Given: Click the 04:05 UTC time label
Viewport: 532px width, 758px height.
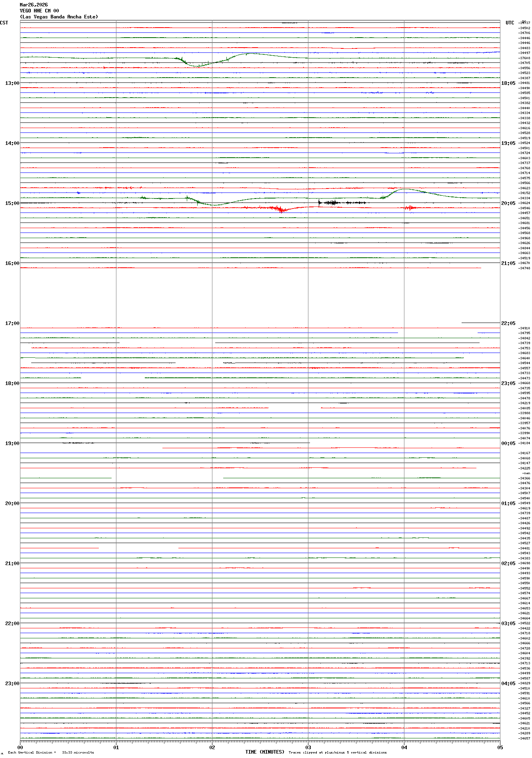Looking at the screenshot, I should 508,684.
